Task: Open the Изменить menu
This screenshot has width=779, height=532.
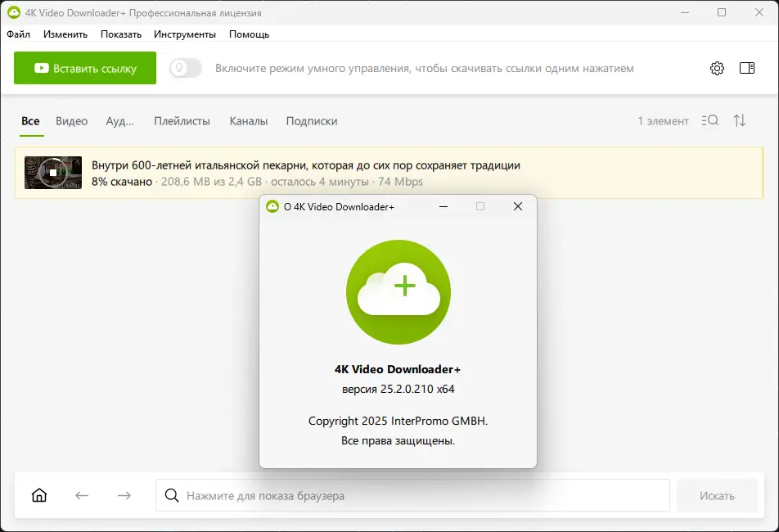Action: [65, 34]
